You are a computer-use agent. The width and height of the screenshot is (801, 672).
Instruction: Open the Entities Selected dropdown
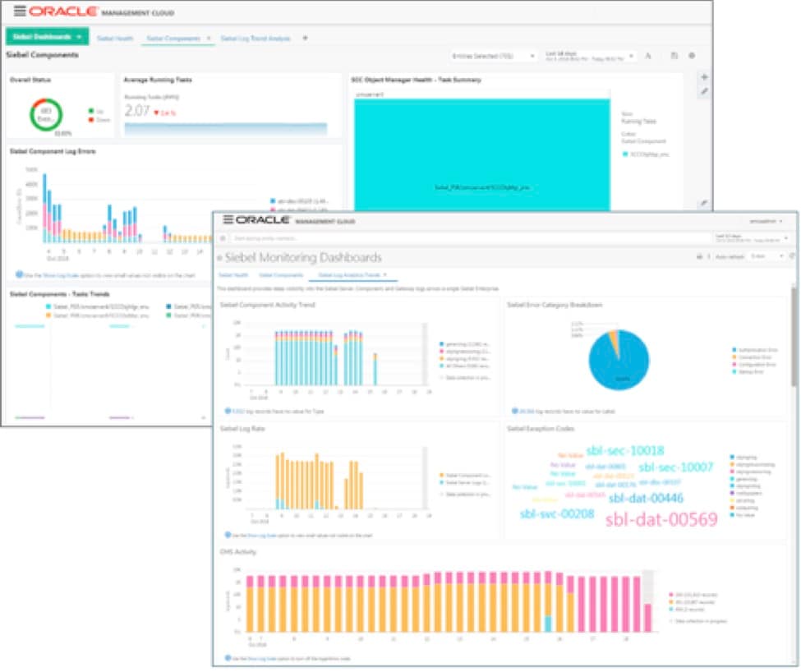point(492,56)
